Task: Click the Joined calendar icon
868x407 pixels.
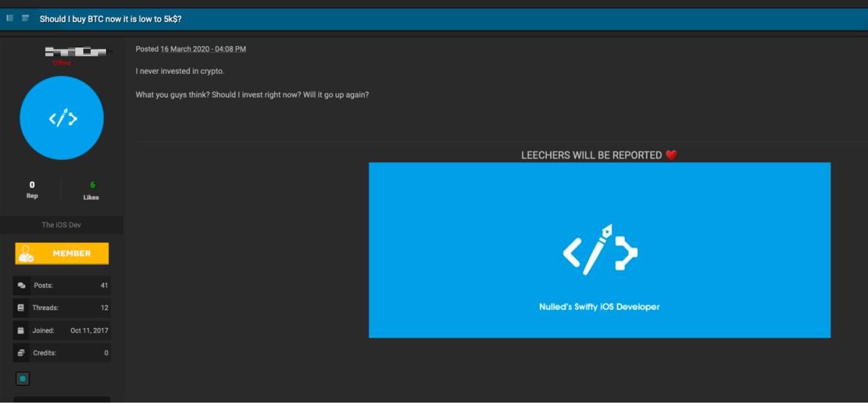Action: (x=21, y=331)
